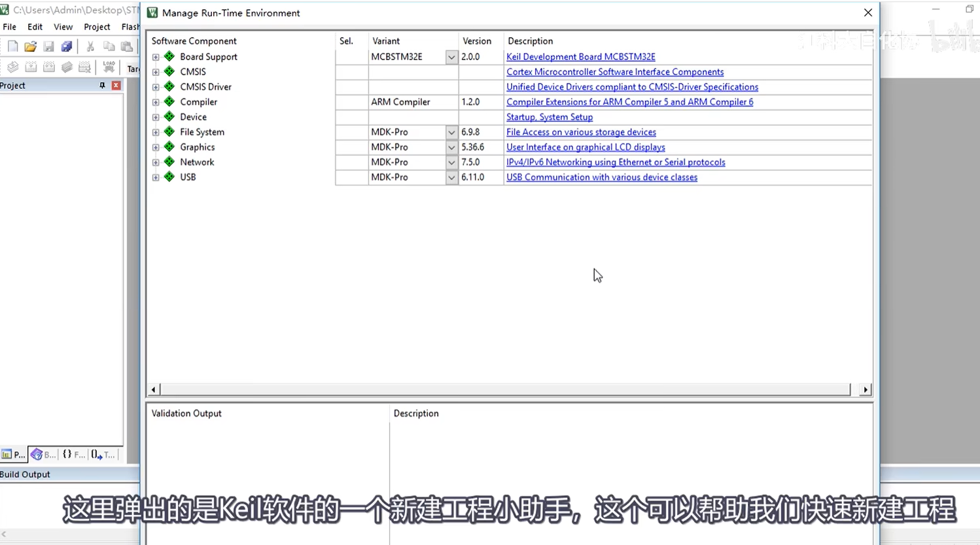
Task: Click the horizontal scrollbar left arrow
Action: [153, 389]
